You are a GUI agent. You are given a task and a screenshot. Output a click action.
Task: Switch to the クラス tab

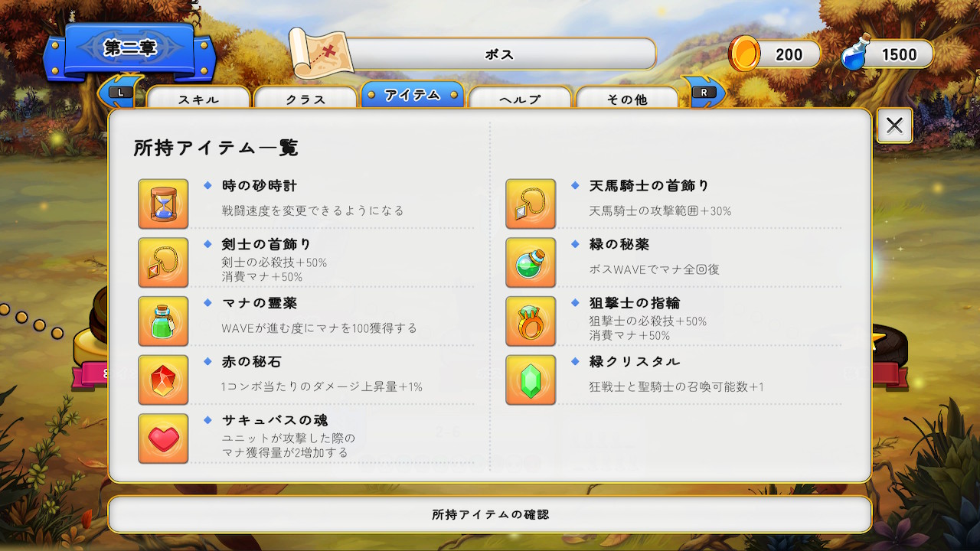305,98
